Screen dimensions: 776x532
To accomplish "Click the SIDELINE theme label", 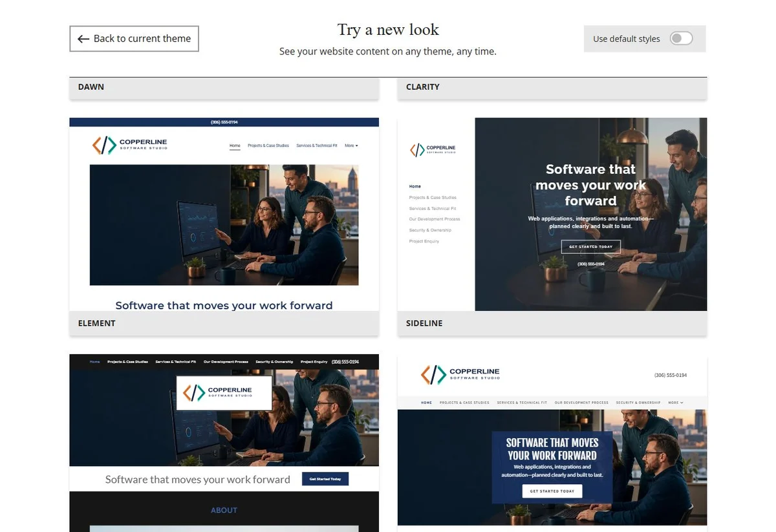I will (x=424, y=323).
